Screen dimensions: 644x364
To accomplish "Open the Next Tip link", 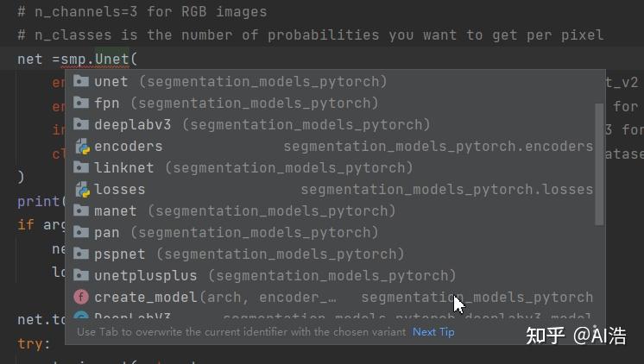I will click(433, 332).
